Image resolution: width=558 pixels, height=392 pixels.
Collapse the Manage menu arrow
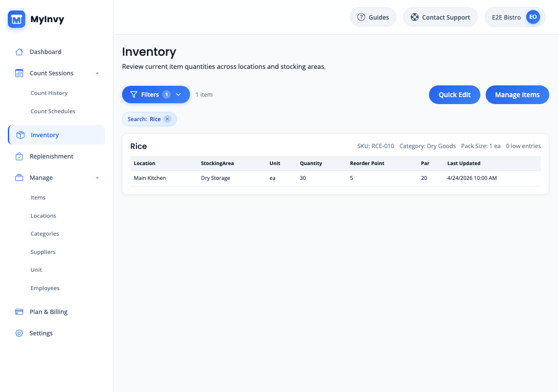click(x=97, y=178)
